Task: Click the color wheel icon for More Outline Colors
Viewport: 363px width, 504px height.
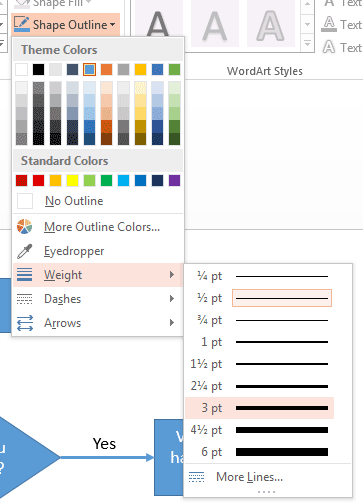Action: [x=25, y=227]
